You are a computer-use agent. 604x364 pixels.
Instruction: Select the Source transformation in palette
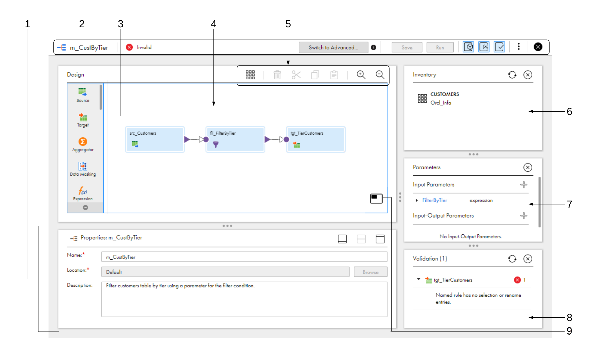(83, 95)
